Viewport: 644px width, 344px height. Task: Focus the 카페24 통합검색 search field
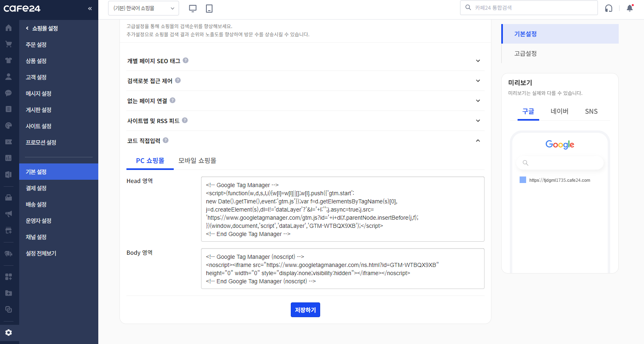529,8
